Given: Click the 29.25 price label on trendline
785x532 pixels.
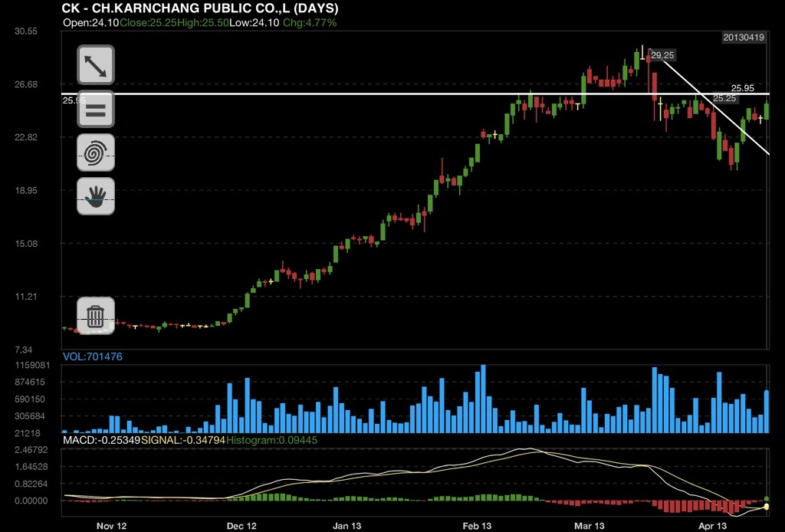Looking at the screenshot, I should 662,55.
